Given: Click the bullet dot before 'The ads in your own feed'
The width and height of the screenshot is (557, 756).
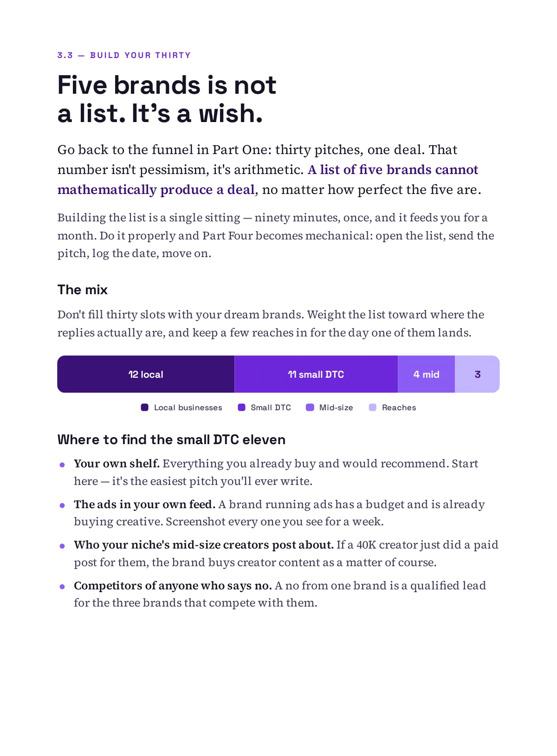Looking at the screenshot, I should (x=62, y=505).
